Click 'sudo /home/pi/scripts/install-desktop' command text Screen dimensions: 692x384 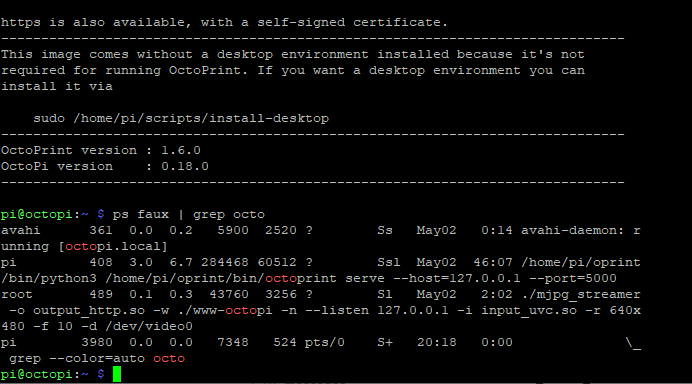coord(181,119)
